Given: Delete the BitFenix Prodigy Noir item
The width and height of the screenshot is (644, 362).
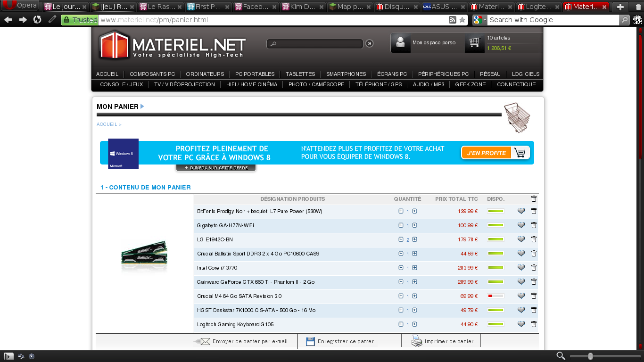Looking at the screenshot, I should pyautogui.click(x=534, y=211).
